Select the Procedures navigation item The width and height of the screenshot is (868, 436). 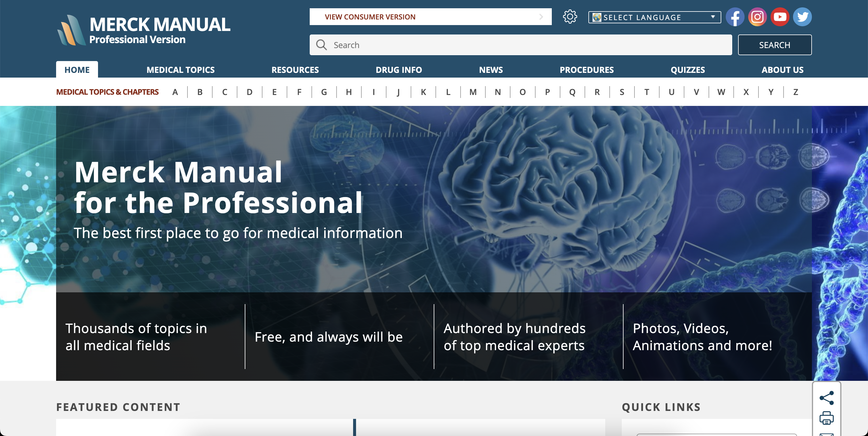coord(586,70)
